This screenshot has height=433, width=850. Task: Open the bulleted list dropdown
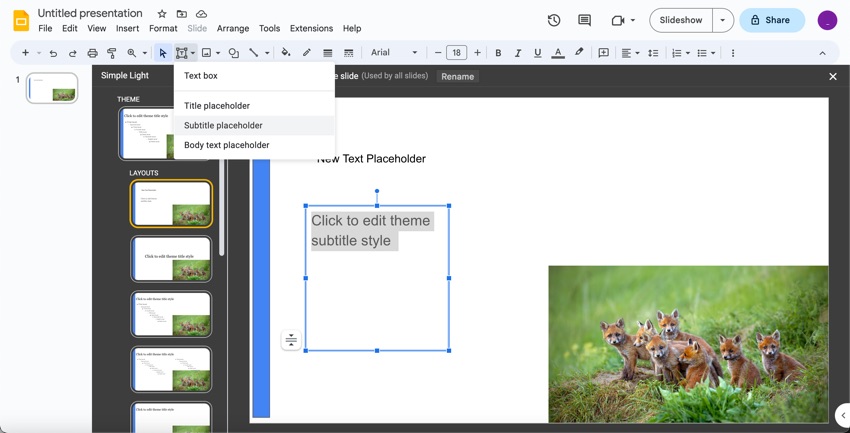[x=706, y=53]
